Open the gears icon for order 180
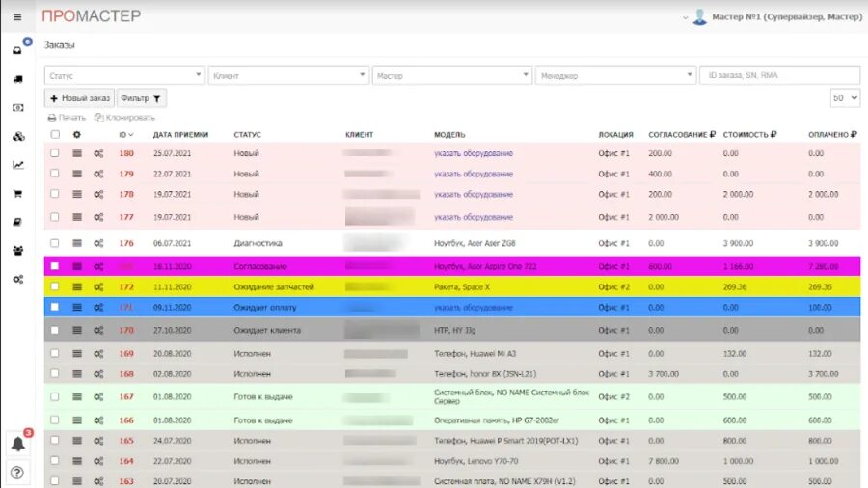This screenshot has width=868, height=488. click(x=98, y=153)
